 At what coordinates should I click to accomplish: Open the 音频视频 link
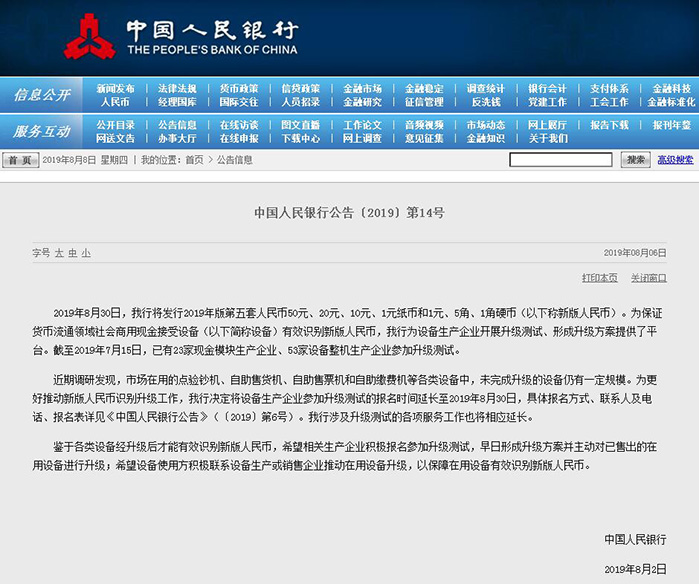[424, 125]
